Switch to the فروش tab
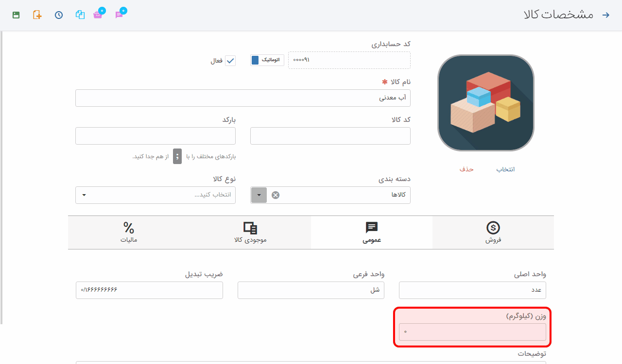 (493, 232)
